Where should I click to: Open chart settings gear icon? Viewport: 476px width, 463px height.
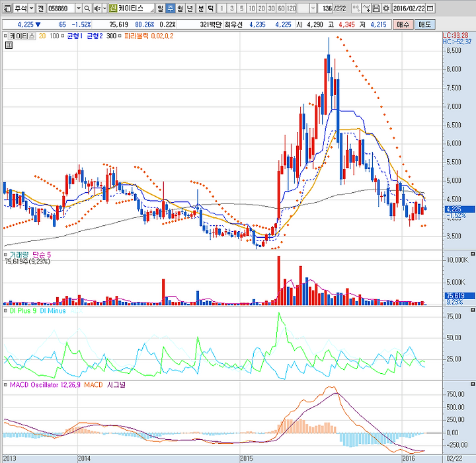(386, 8)
